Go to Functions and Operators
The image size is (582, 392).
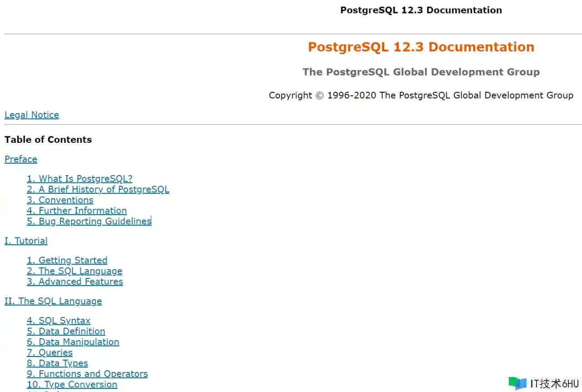click(x=87, y=374)
